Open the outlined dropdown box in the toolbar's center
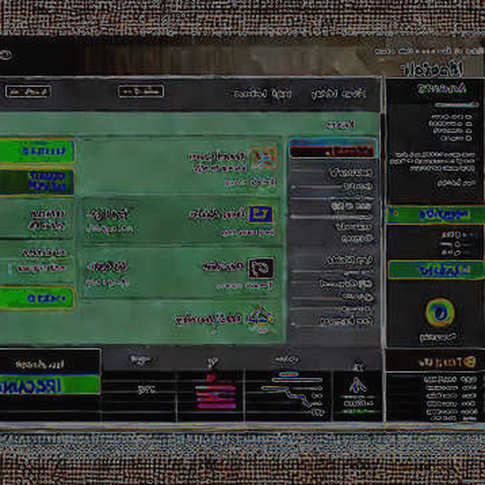The width and height of the screenshot is (485, 485). tap(141, 91)
